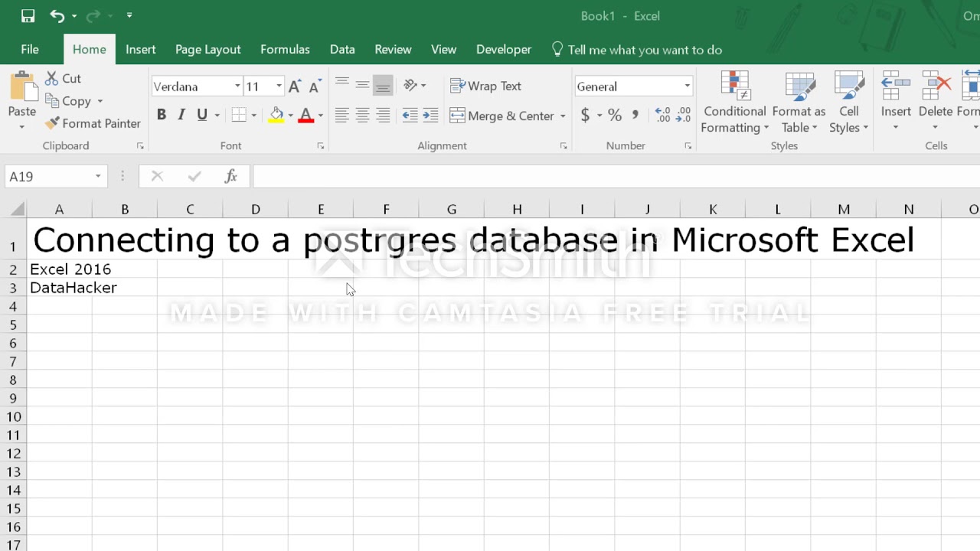The width and height of the screenshot is (980, 551).
Task: Click Delete cells icon
Action: coord(936,86)
